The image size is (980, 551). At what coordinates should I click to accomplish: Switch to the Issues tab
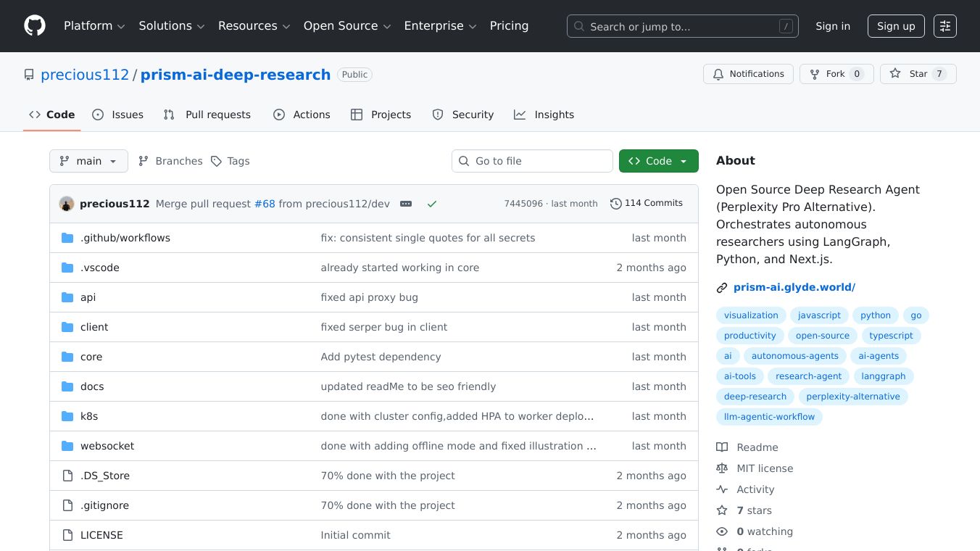(118, 115)
